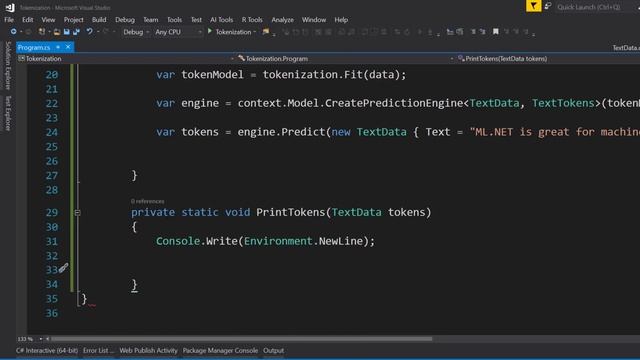
Task: Click line number 36 in the margin
Action: (51, 313)
